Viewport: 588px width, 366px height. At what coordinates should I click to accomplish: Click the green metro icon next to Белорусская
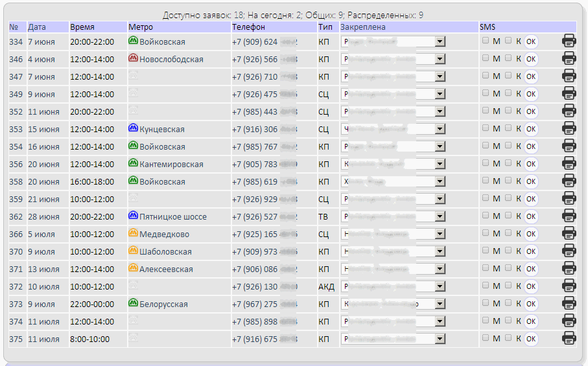[x=133, y=303]
